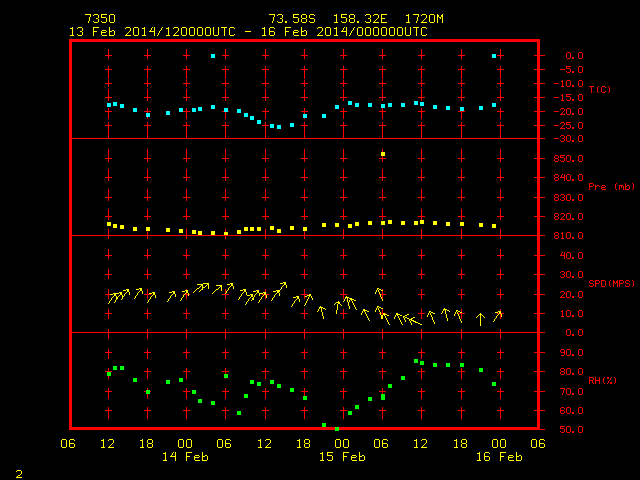Click the cyan temperature point at top near 14 Feb 04

[x=213, y=56]
